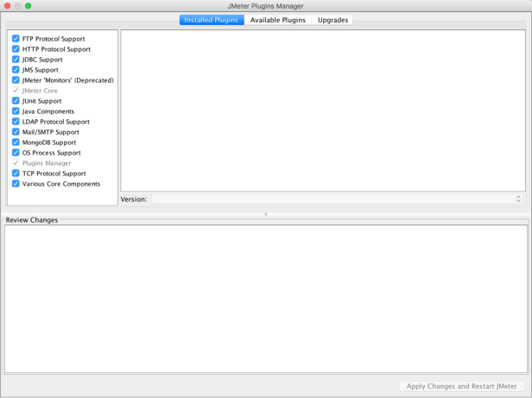Select Java Components in the plugin list
Image resolution: width=532 pixels, height=398 pixels.
tap(48, 111)
